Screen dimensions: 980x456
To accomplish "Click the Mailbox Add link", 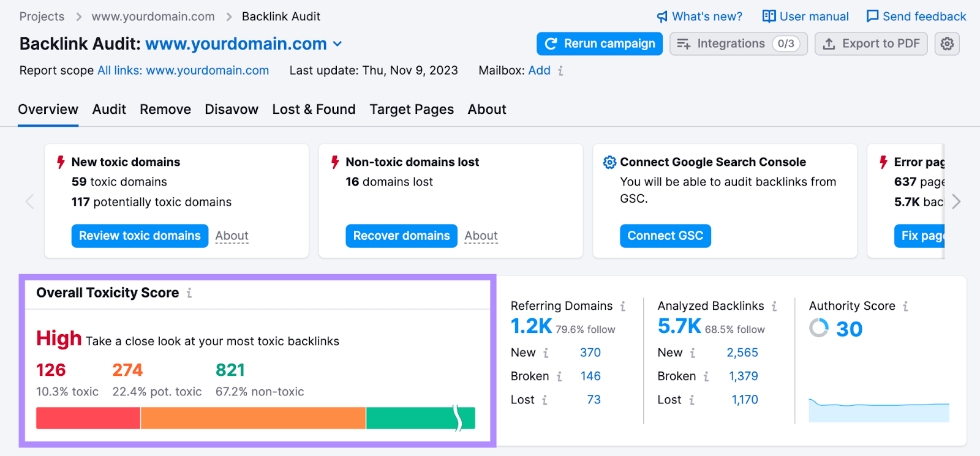I will 539,70.
